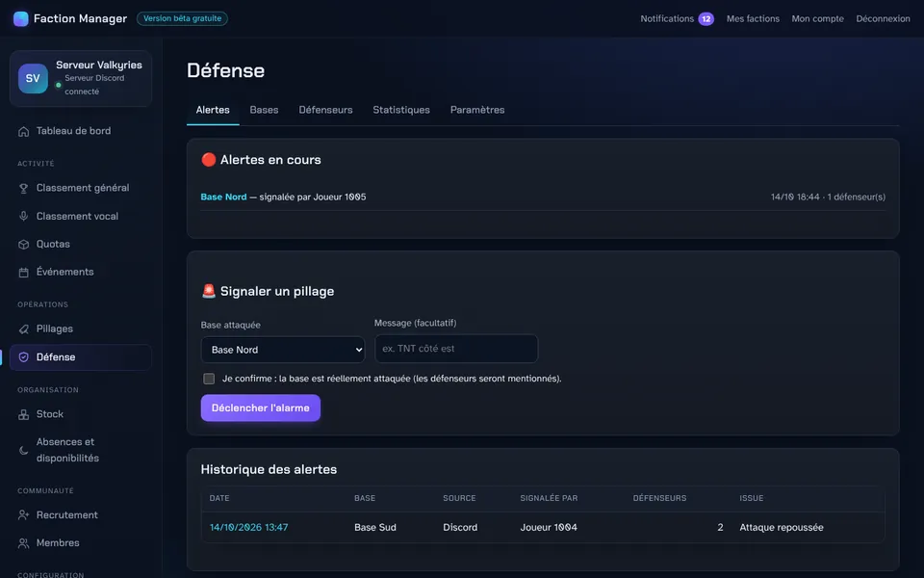
Task: Click the Faction Manager logo icon
Action: click(20, 19)
